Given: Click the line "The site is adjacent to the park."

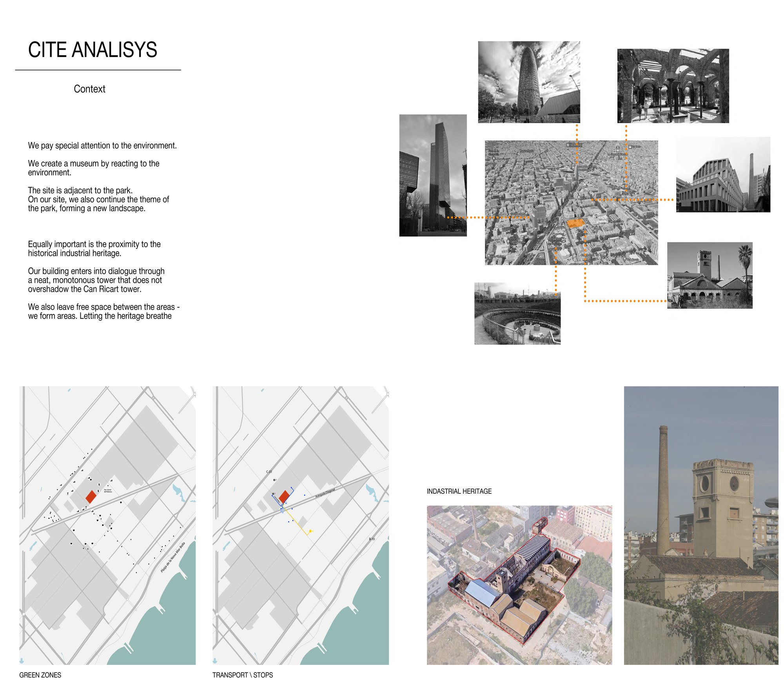Looking at the screenshot, I should point(80,190).
